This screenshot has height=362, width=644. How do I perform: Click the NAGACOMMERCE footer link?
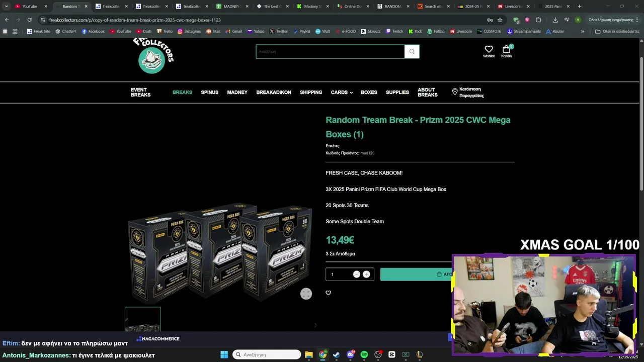click(x=158, y=339)
